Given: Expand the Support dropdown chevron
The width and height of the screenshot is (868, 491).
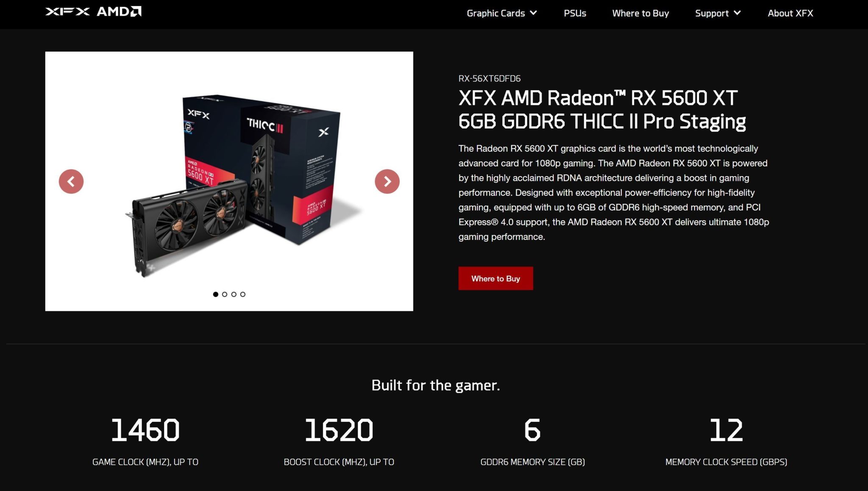Looking at the screenshot, I should pyautogui.click(x=737, y=13).
